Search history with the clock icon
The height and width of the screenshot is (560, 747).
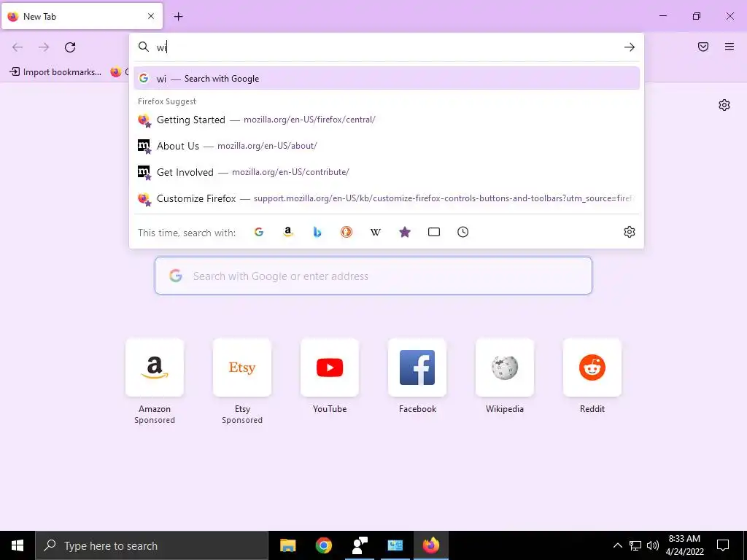463,232
